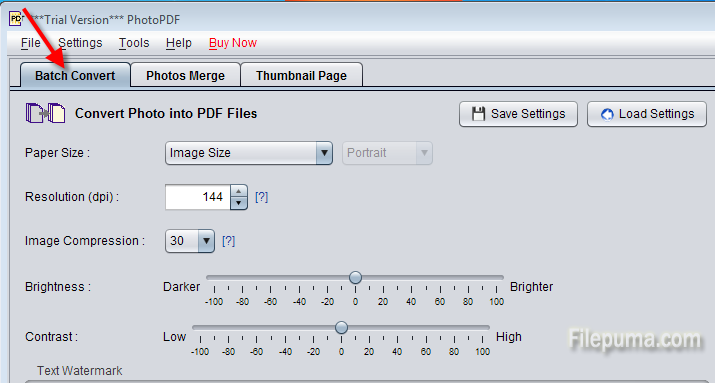Click the Brighter label
The image size is (715, 383).
coord(531,287)
